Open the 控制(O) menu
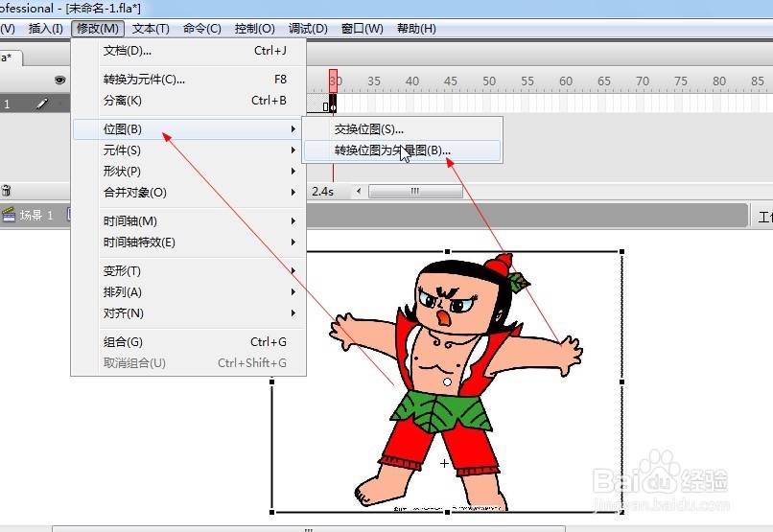 (x=255, y=29)
